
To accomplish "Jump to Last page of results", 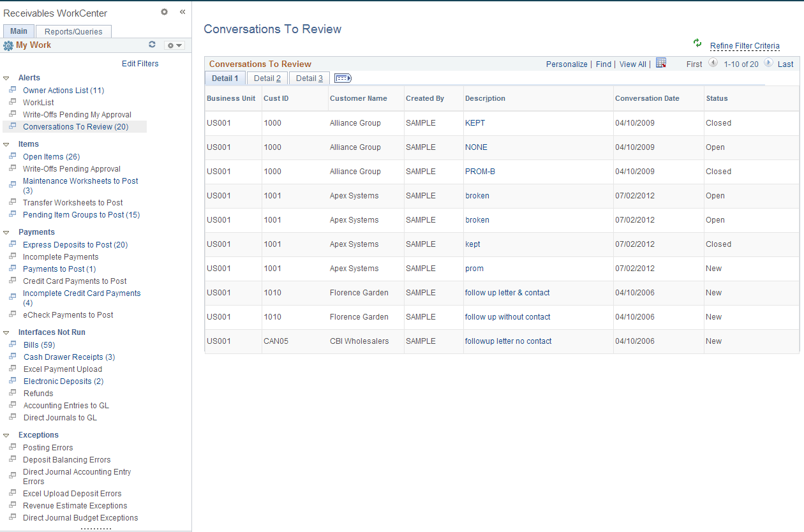I will pos(785,64).
